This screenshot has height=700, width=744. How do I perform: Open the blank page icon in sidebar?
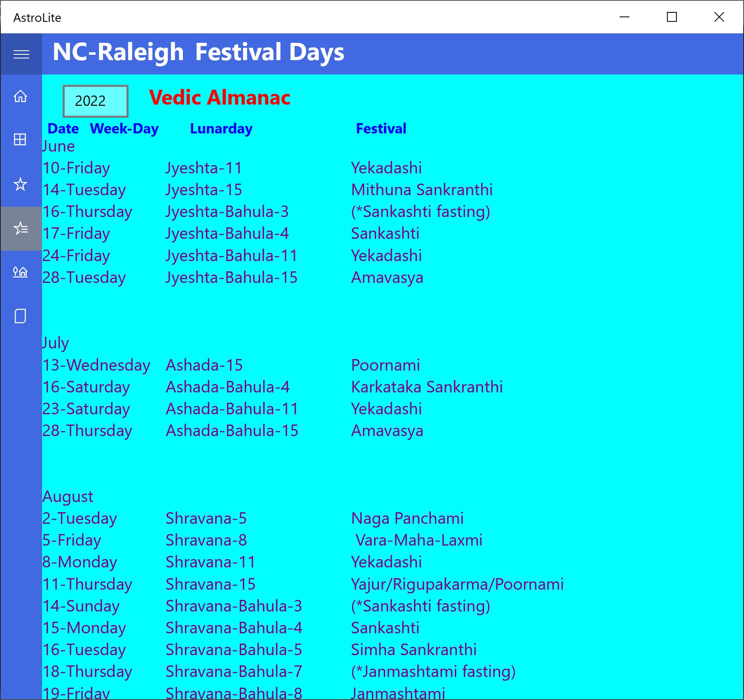(x=21, y=316)
